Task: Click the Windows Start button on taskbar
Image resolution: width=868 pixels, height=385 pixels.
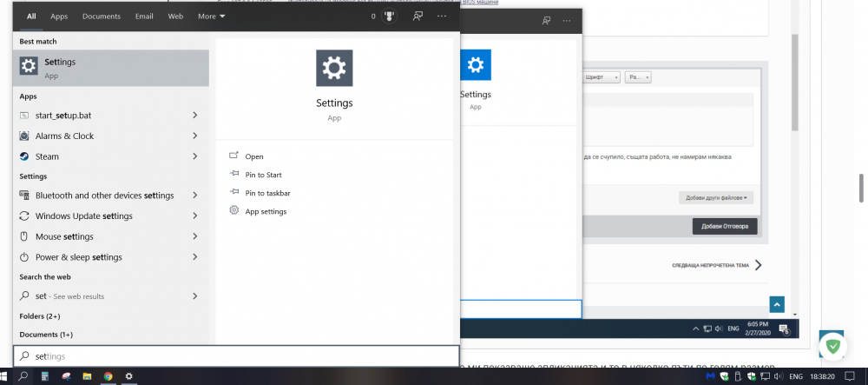Action: coord(3,376)
